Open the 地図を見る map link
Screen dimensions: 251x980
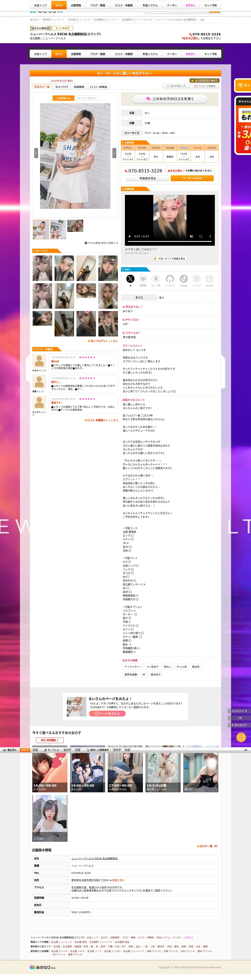(118, 880)
